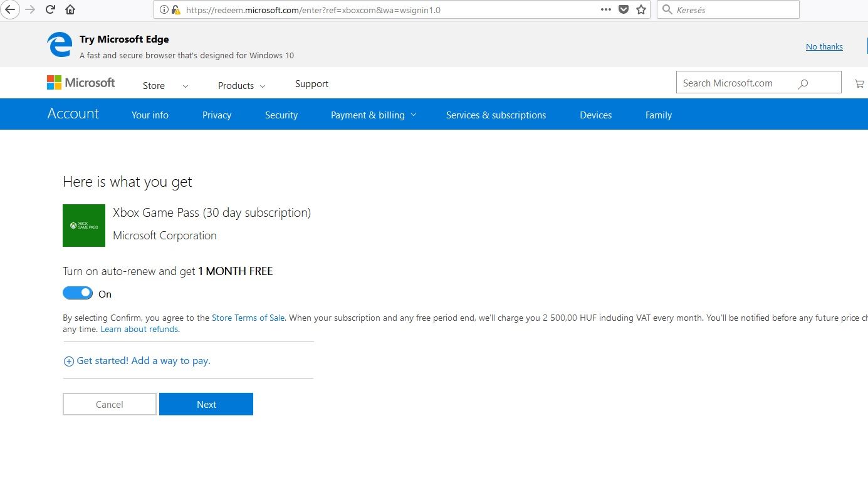This screenshot has width=868, height=478.
Task: Click the Account heading link
Action: (x=73, y=113)
